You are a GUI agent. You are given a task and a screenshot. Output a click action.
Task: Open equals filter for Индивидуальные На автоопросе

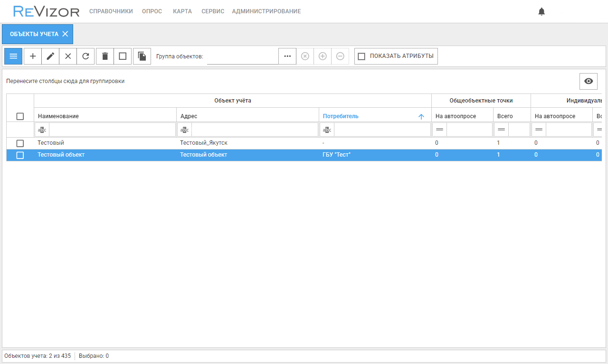(x=539, y=130)
